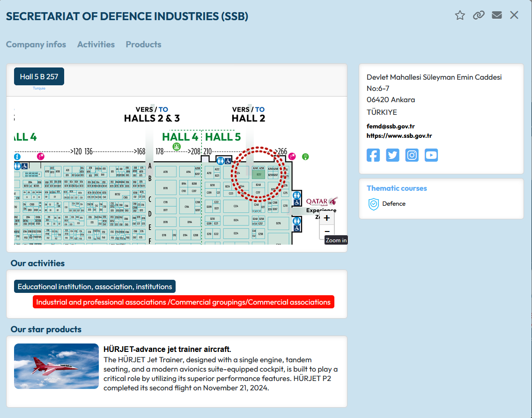The width and height of the screenshot is (532, 418).
Task: Open SSB's Instagram profile
Action: tap(412, 155)
